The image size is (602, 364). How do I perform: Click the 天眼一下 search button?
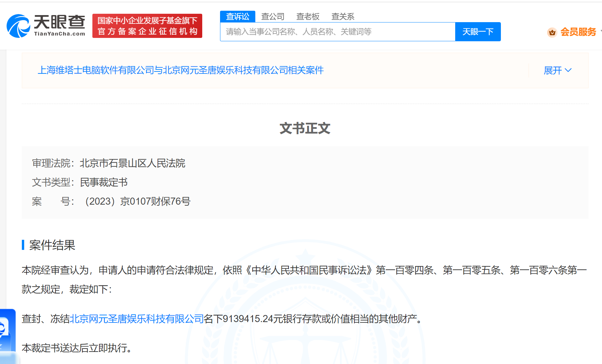coord(478,32)
